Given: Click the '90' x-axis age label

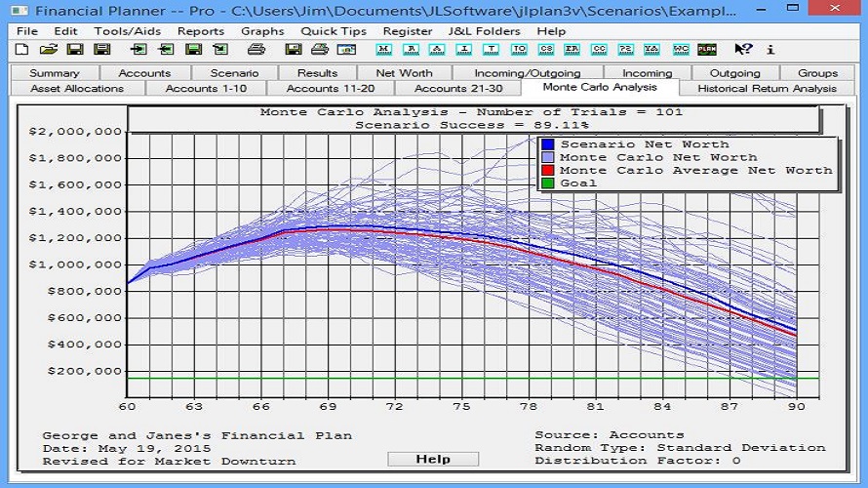Looking at the screenshot, I should (797, 407).
